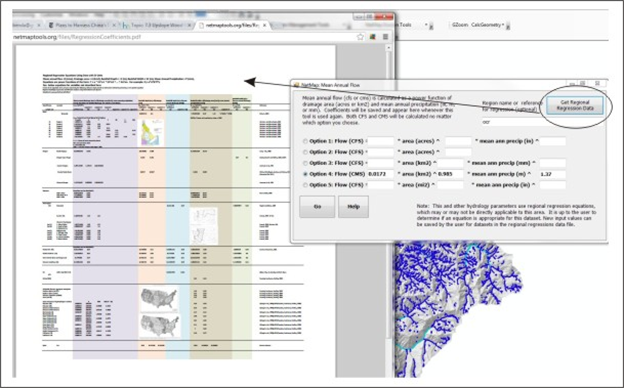Image resolution: width=624 pixels, height=388 pixels.
Task: Select Option 2: Flow (CFS) acres radio
Action: 305,152
